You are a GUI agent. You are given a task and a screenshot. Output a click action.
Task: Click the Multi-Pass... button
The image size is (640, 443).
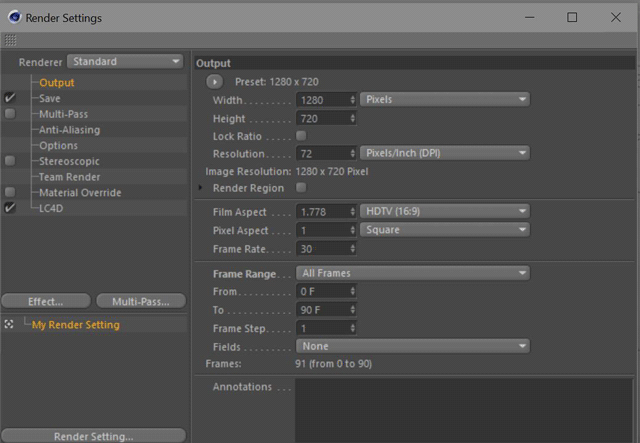[141, 301]
